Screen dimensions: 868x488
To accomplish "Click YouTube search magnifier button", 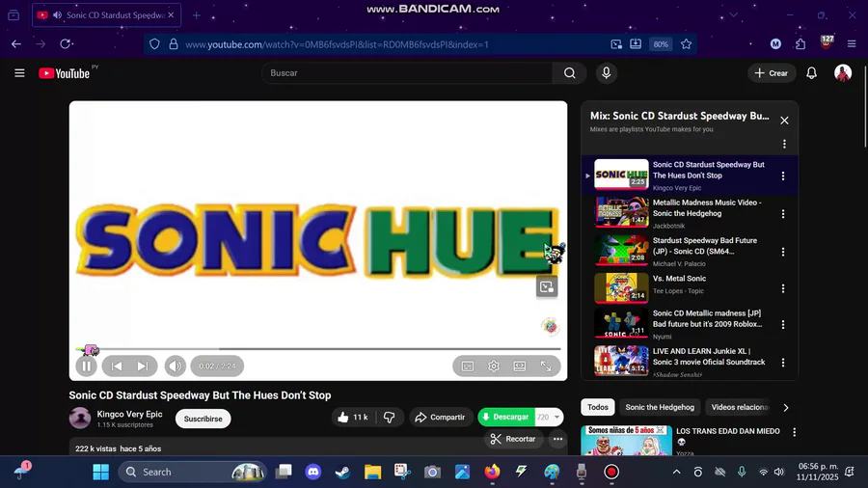I will 570,73.
